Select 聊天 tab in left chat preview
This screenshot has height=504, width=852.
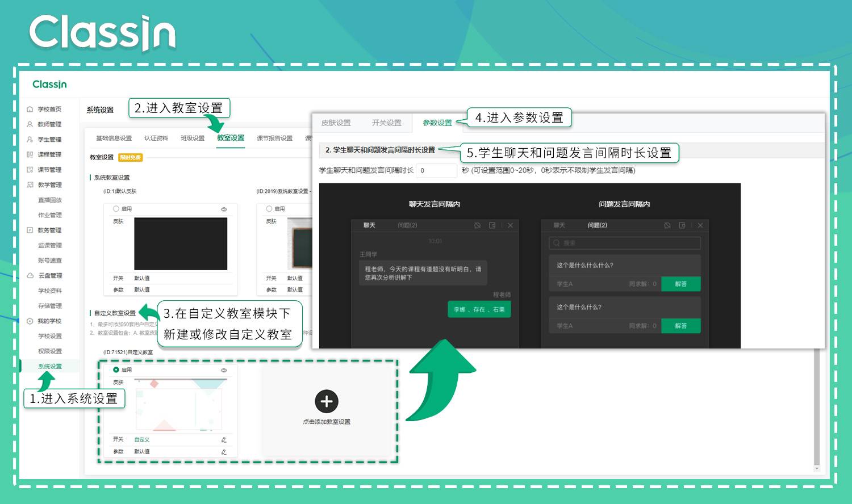(369, 225)
